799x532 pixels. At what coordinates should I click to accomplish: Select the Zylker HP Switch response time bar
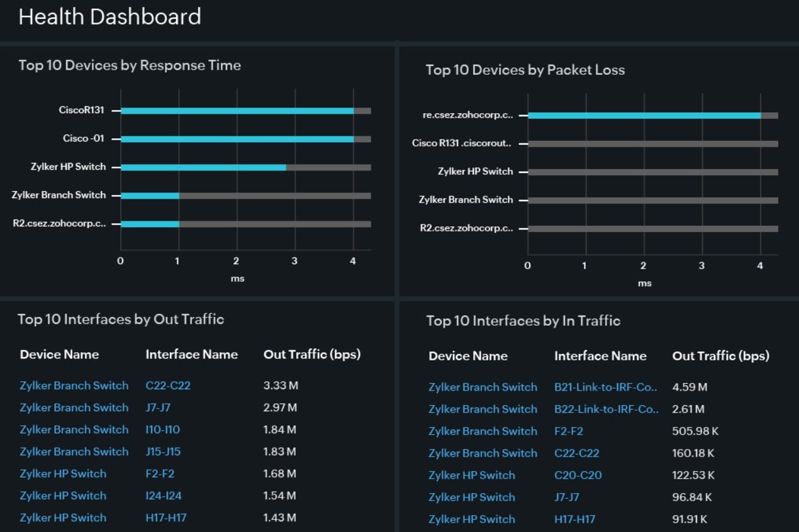point(201,166)
